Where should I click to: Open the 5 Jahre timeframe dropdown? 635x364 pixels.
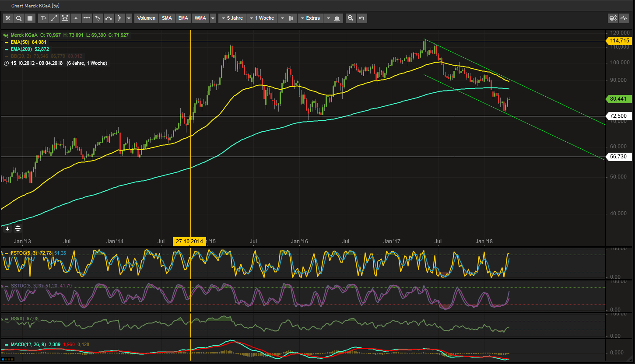pyautogui.click(x=232, y=18)
